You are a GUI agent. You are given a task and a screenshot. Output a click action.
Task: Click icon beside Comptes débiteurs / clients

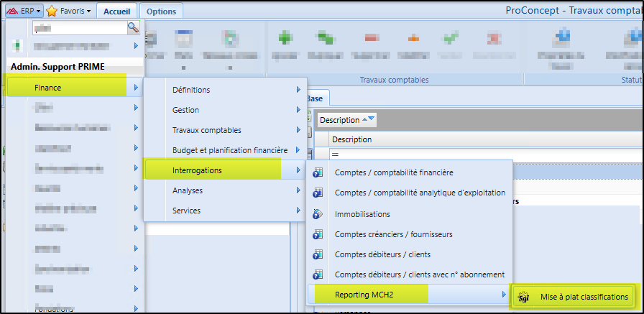click(x=318, y=254)
